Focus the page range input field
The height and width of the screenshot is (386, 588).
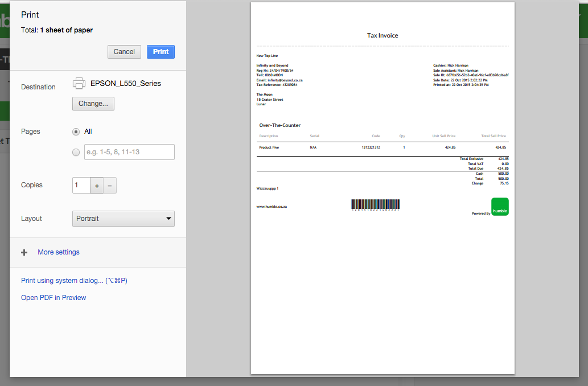click(129, 152)
